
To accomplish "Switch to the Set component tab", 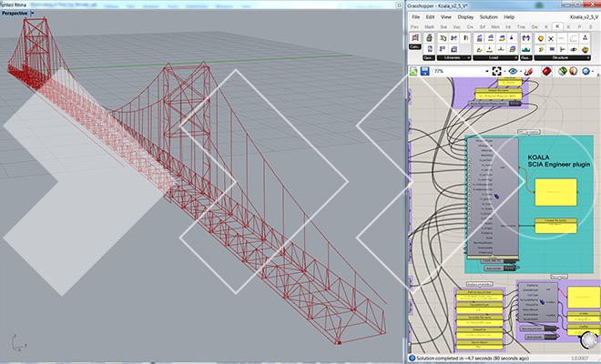I will (x=443, y=26).
